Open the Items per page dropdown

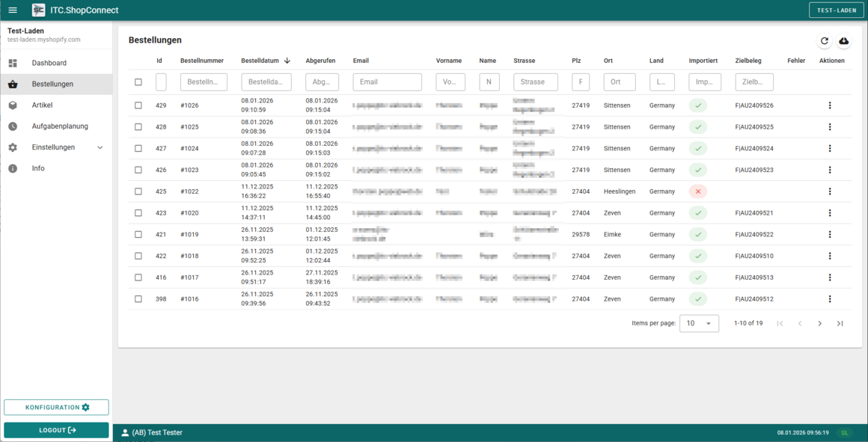pyautogui.click(x=698, y=324)
